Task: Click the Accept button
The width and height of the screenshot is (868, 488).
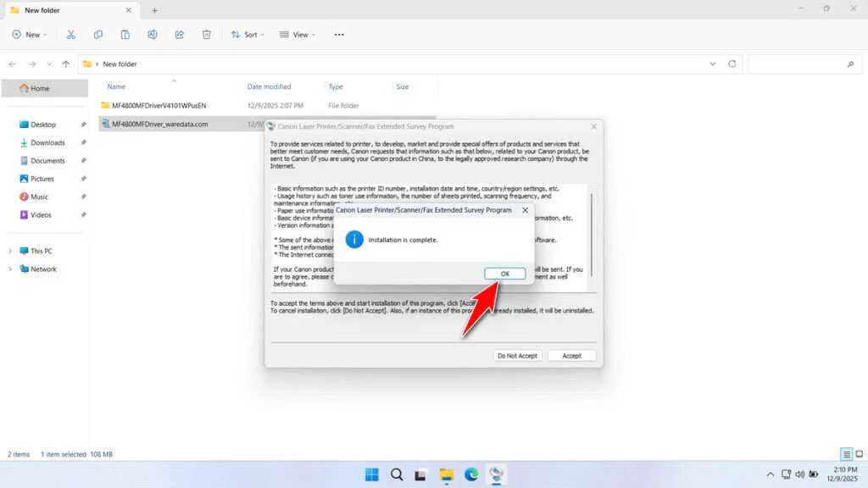Action: pos(571,356)
